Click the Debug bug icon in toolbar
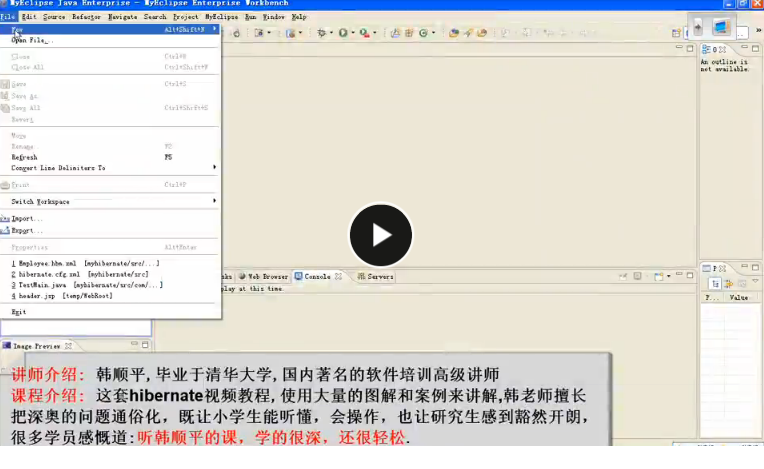764x469 pixels. [321, 33]
